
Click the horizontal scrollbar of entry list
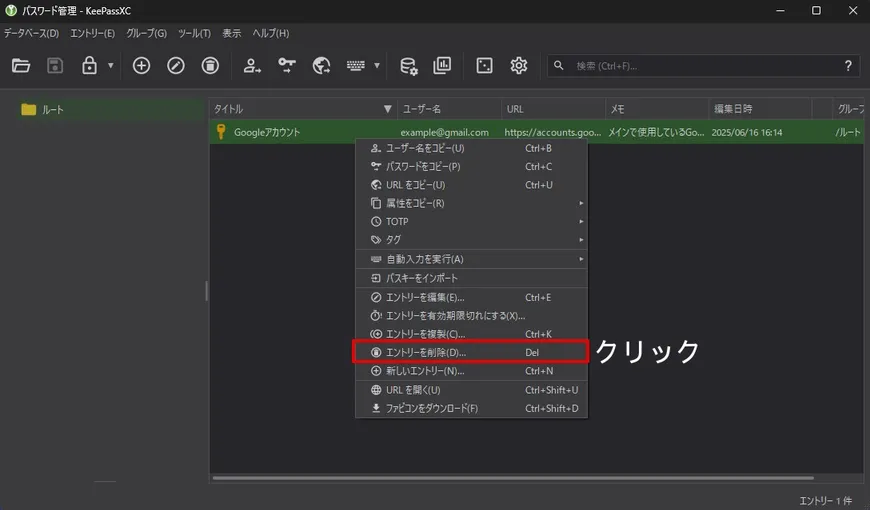point(513,477)
